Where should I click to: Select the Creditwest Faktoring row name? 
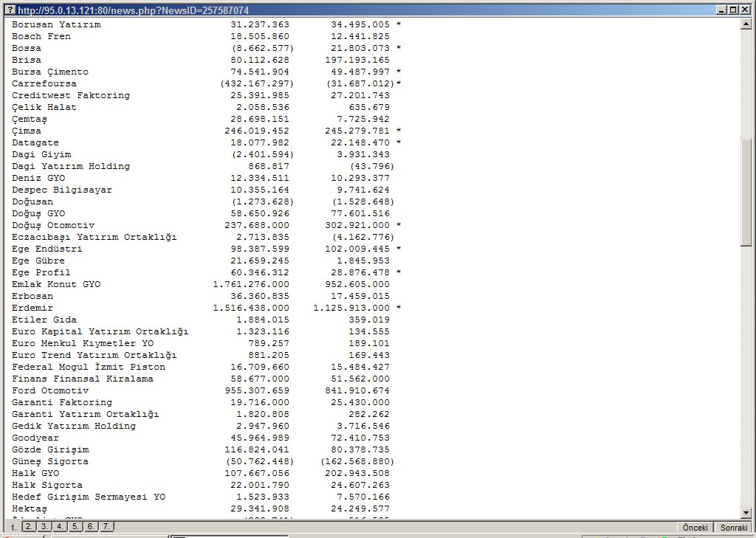pyautogui.click(x=71, y=95)
